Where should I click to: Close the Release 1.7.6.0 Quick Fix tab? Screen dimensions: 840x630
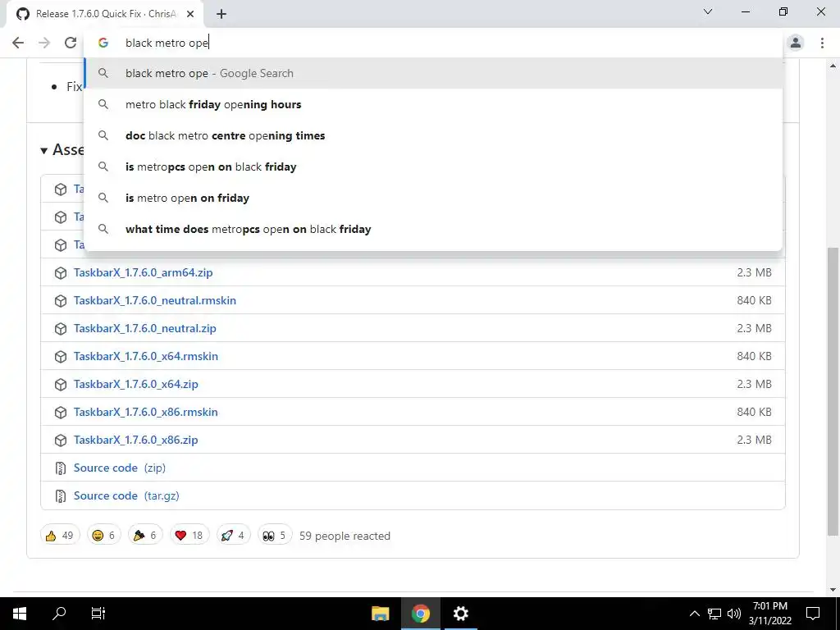coord(190,14)
